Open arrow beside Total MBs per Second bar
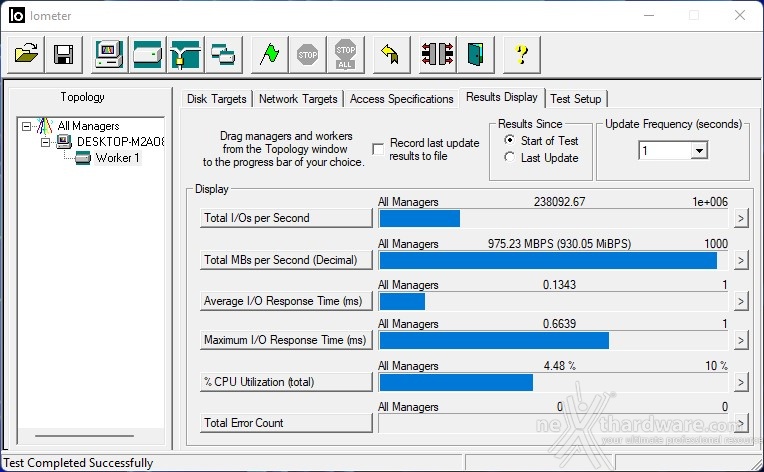The width and height of the screenshot is (764, 472). [741, 260]
